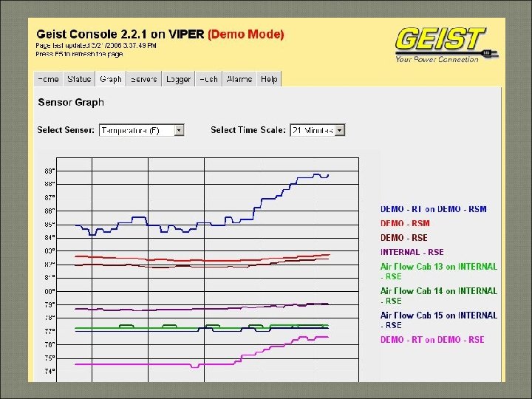Switch to the Alarms tab

pyautogui.click(x=239, y=79)
